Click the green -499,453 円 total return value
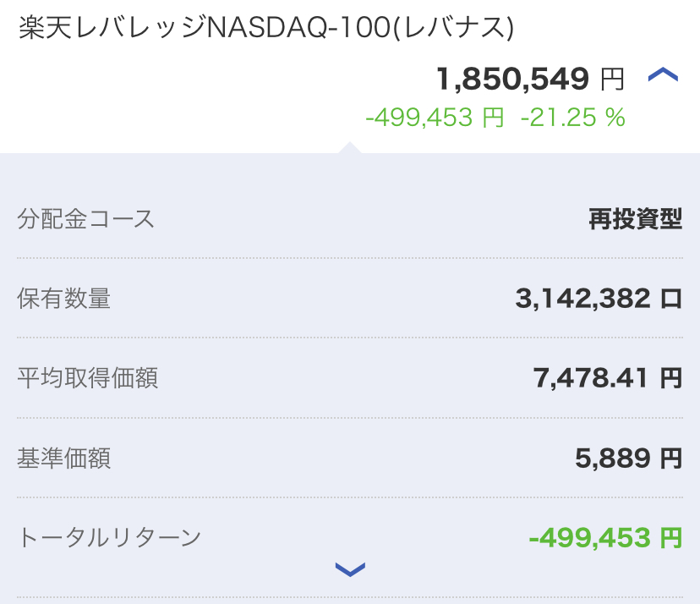700x604 pixels. [605, 537]
